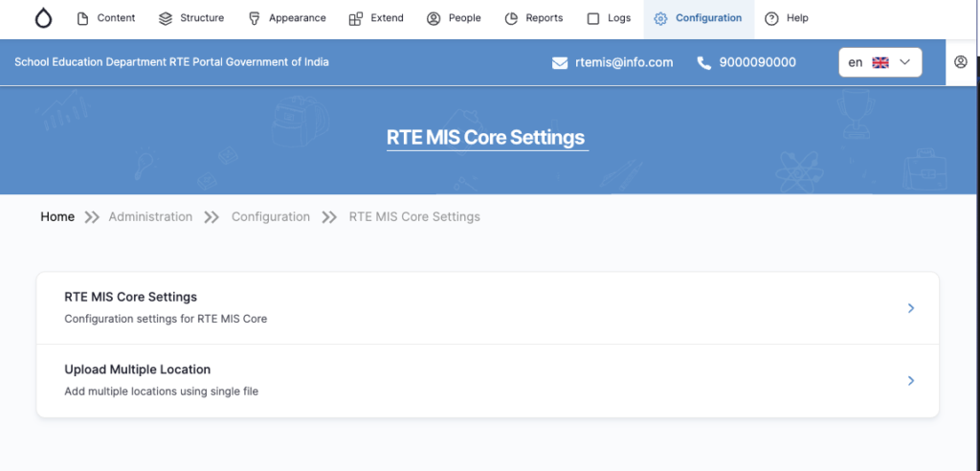Click the Configuration gear icon
Viewport: 980px width, 471px height.
(660, 18)
